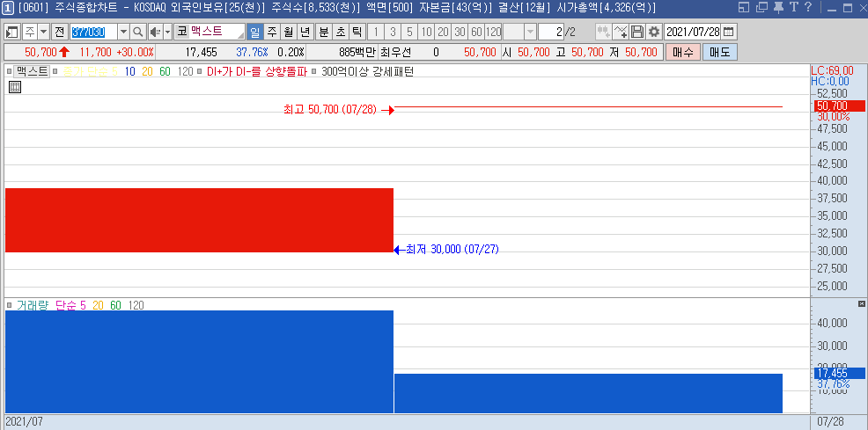
Task: Open chart settings gear icon
Action: [654, 32]
